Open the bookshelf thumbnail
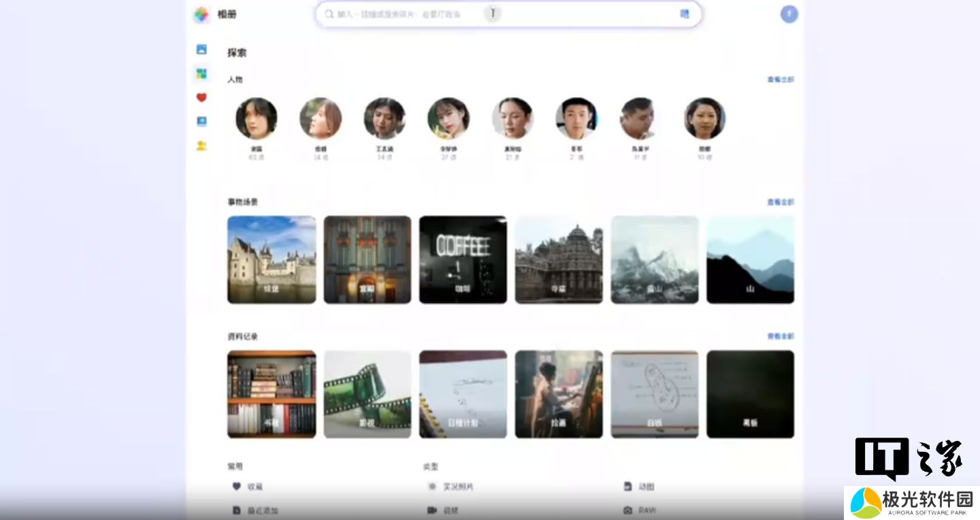Image resolution: width=980 pixels, height=520 pixels. (x=272, y=393)
